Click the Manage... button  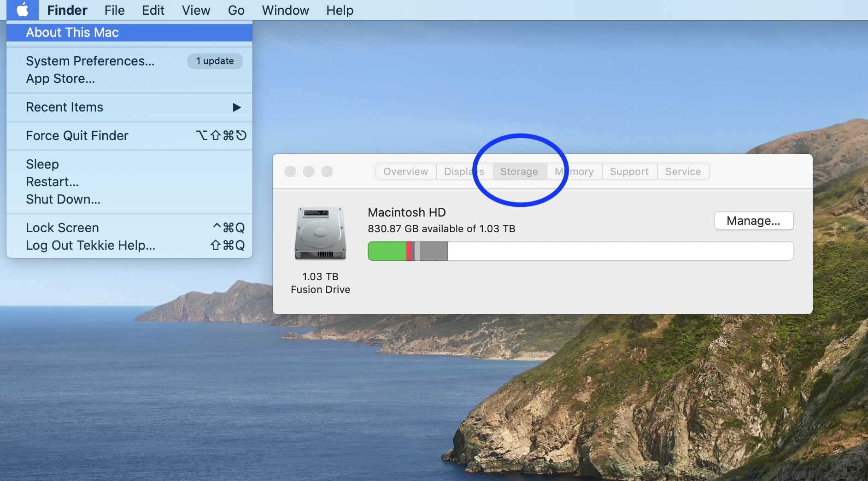pos(754,221)
